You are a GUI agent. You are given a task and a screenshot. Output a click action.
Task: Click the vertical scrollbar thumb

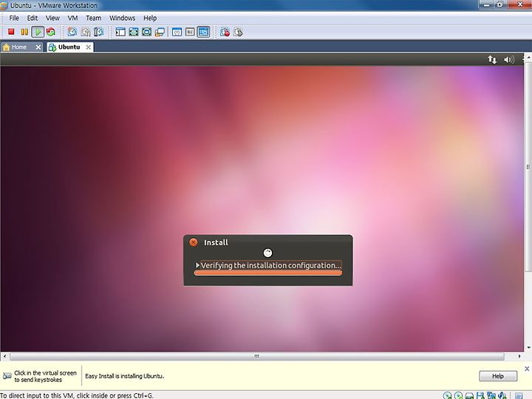click(x=528, y=166)
